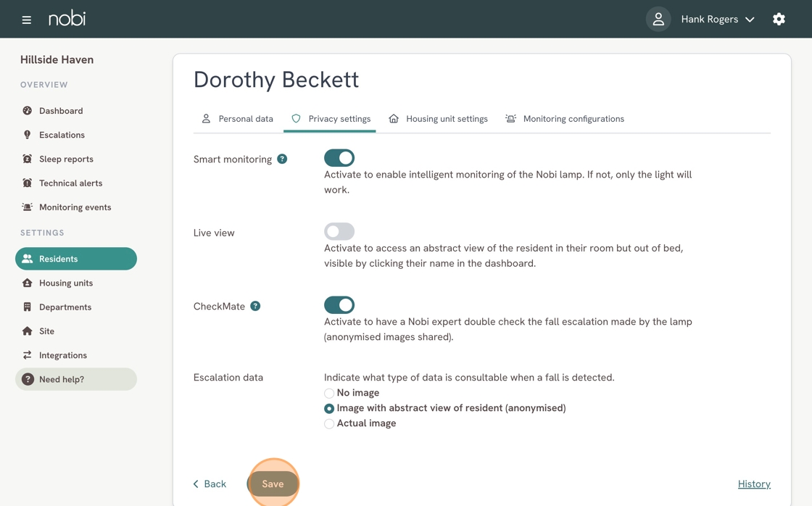This screenshot has height=506, width=812.
Task: Switch to Housing unit settings tab
Action: 438,119
